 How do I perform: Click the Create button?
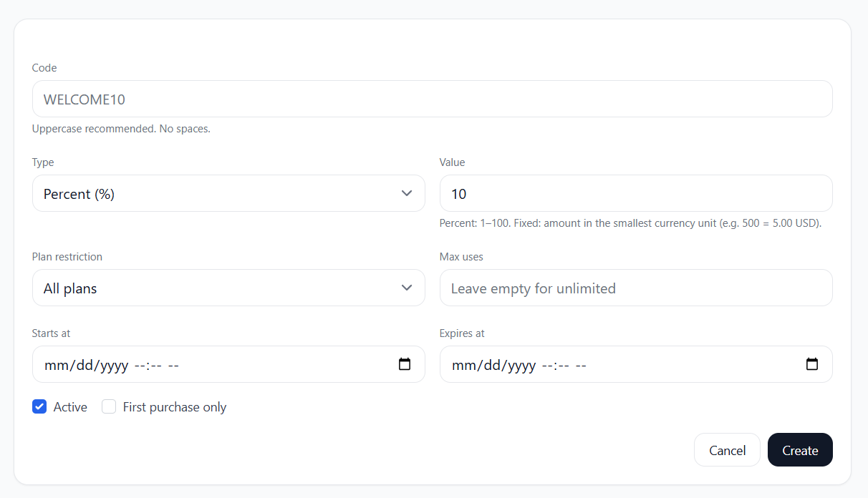pos(800,450)
